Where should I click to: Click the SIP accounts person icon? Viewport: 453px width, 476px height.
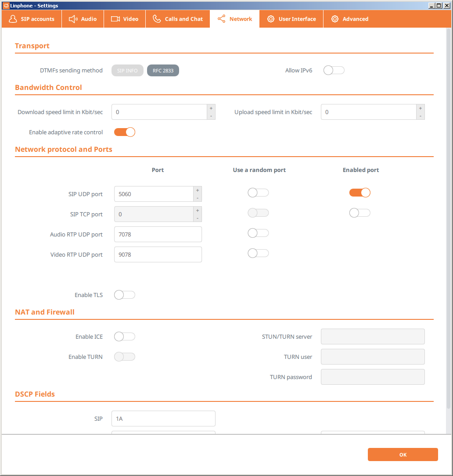coord(13,19)
